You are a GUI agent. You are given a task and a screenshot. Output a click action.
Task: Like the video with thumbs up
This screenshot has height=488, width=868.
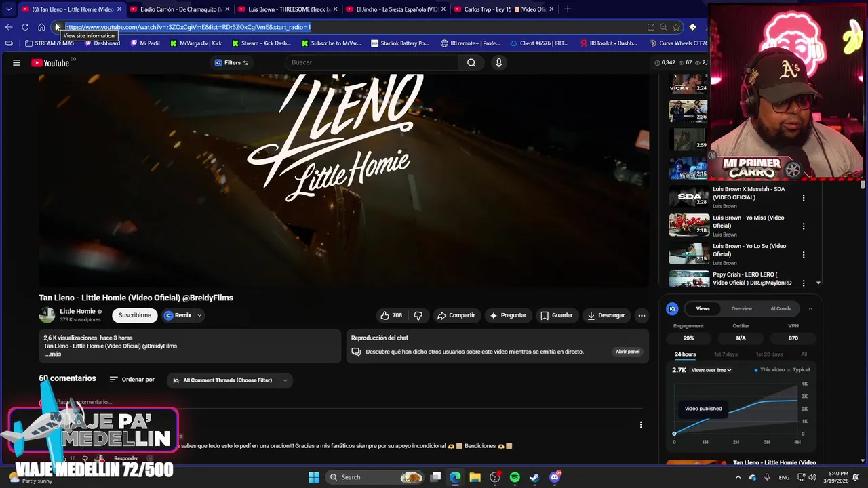[391, 315]
